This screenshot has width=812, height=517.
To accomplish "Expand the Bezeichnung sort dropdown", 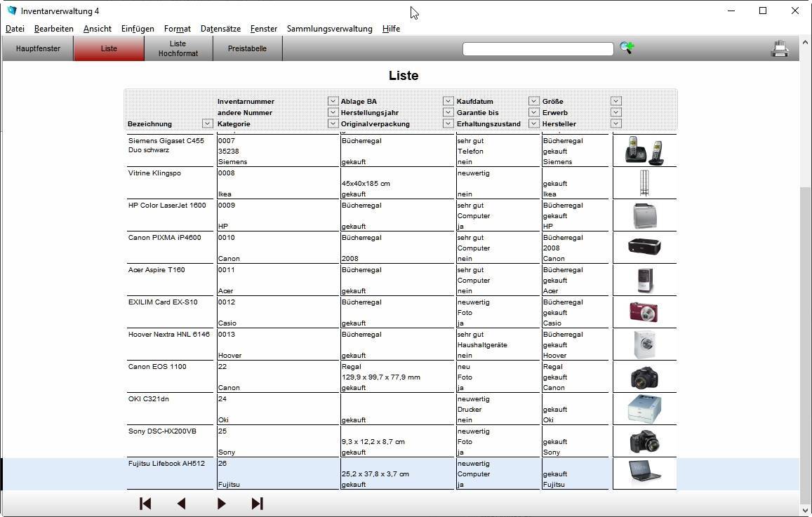I will pyautogui.click(x=207, y=123).
